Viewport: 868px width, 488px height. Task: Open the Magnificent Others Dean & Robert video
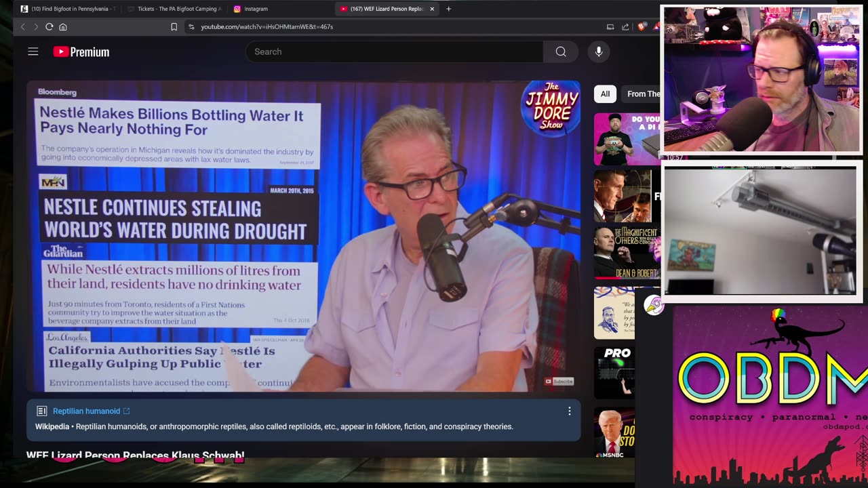click(x=627, y=253)
